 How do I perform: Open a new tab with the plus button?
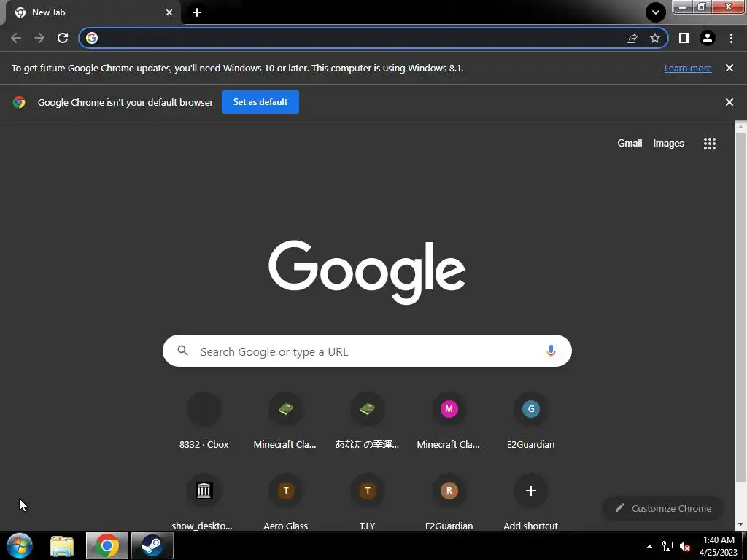pyautogui.click(x=197, y=12)
